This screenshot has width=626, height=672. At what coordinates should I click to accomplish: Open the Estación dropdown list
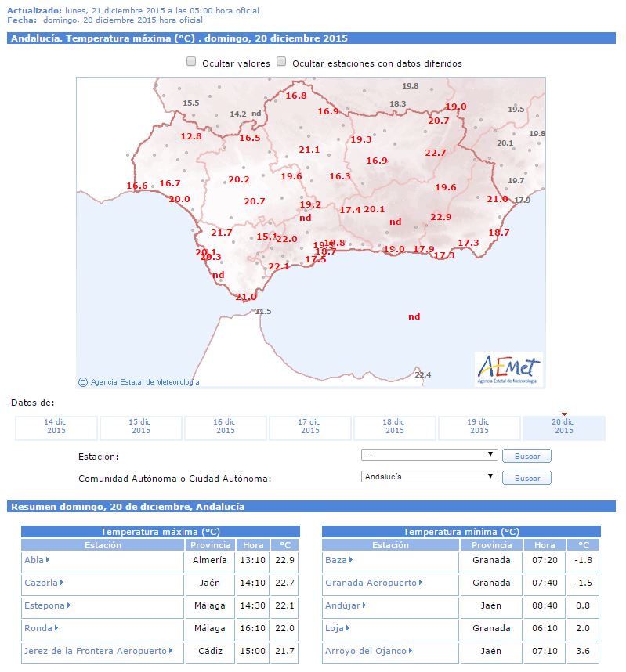point(429,455)
